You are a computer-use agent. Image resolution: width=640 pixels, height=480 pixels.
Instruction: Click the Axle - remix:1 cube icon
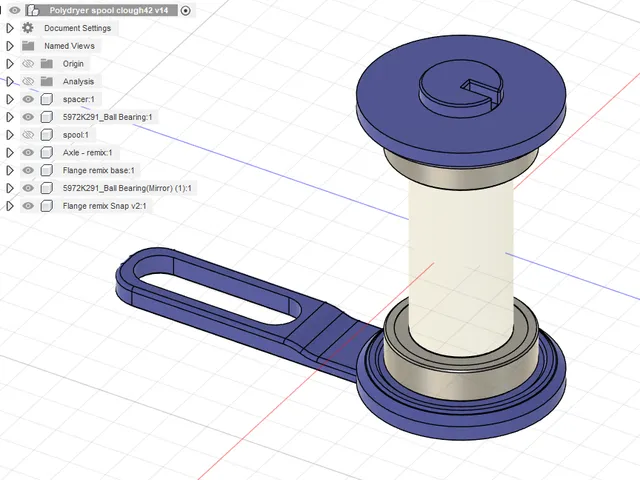(47, 153)
